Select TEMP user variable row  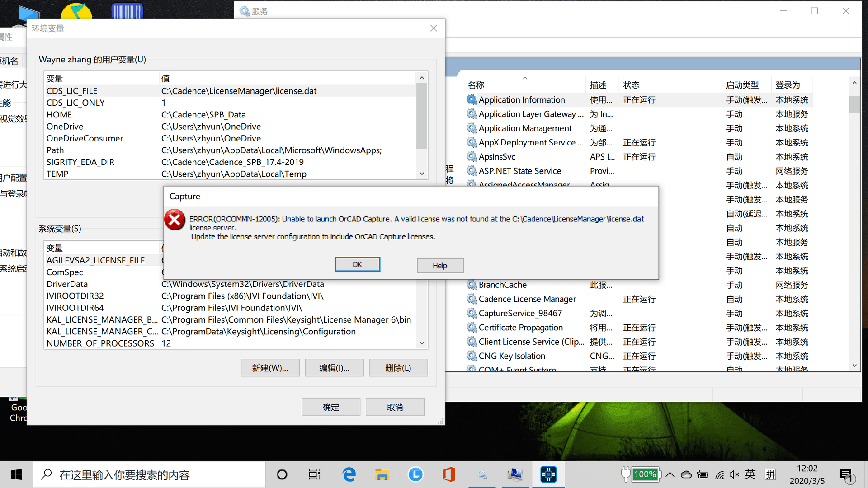tap(230, 174)
